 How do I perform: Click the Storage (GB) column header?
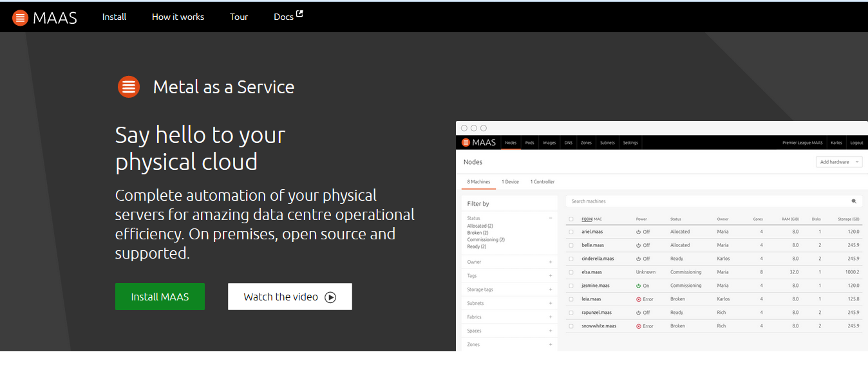[x=847, y=219]
